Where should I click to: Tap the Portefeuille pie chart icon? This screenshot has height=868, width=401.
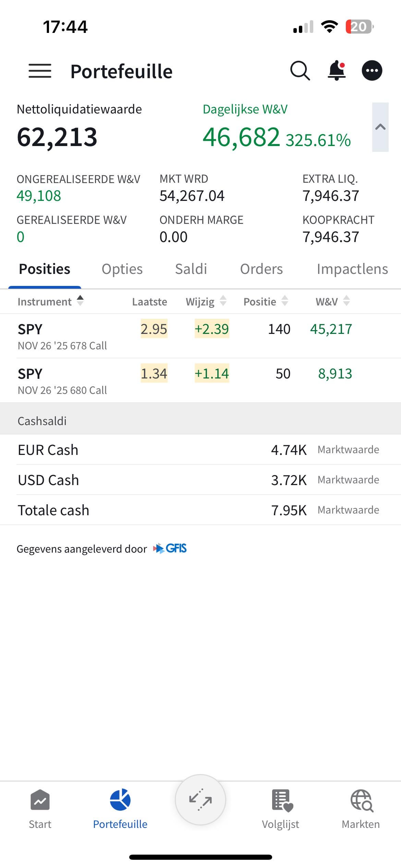pyautogui.click(x=120, y=800)
